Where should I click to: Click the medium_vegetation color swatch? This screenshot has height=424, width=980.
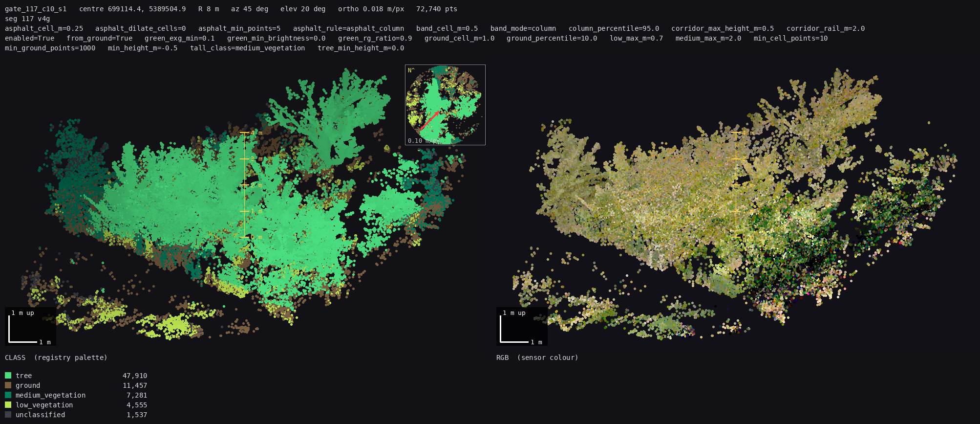coord(8,395)
